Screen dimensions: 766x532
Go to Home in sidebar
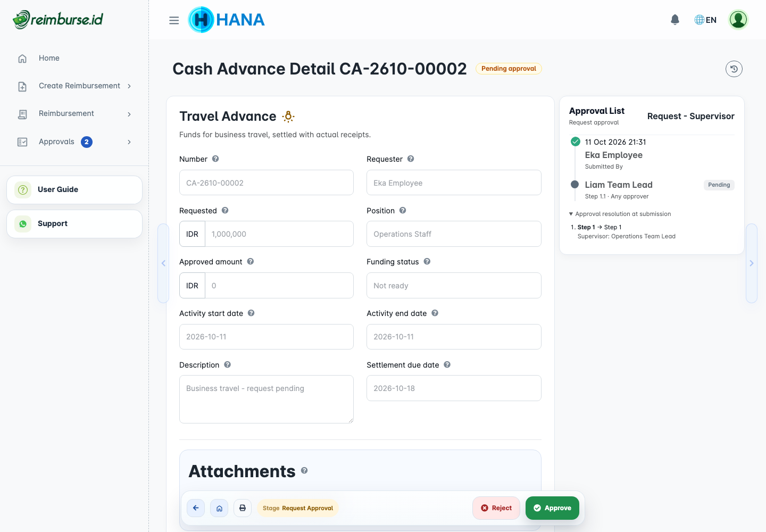click(74, 58)
